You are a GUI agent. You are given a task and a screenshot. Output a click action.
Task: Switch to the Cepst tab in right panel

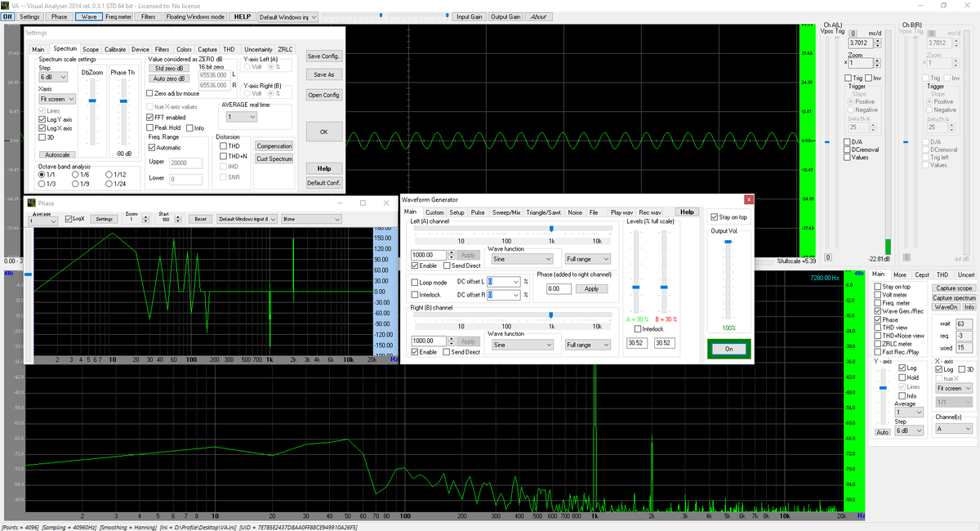pyautogui.click(x=920, y=274)
